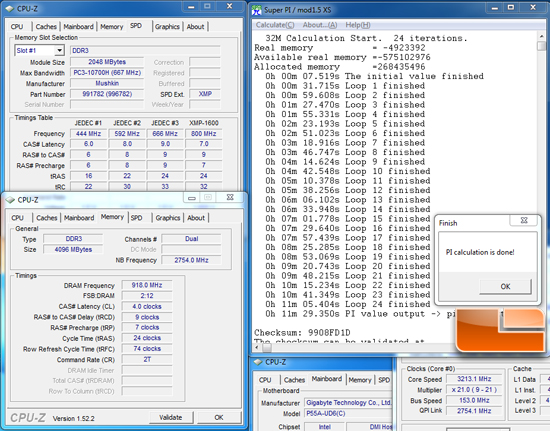
Task: Click Checksum line 9908FD1D in Super PI
Action: coord(302,332)
